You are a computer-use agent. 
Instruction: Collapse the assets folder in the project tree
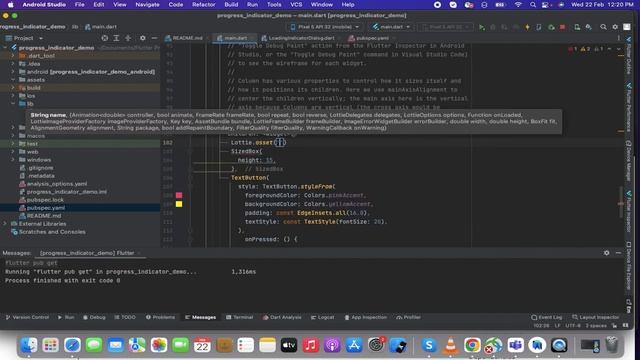[x=13, y=80]
